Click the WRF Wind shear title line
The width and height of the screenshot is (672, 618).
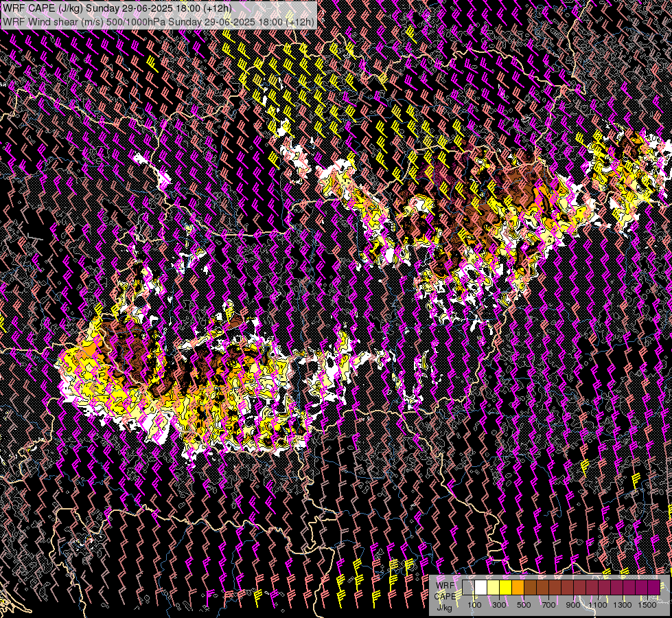point(158,21)
